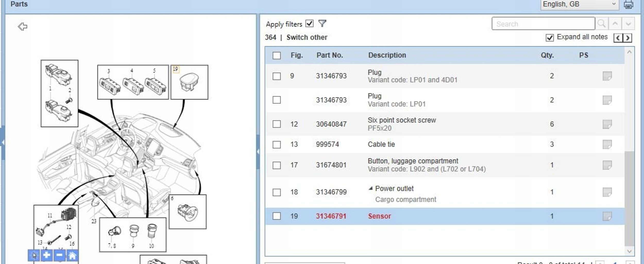Sort by the Fig. column header

tap(297, 55)
